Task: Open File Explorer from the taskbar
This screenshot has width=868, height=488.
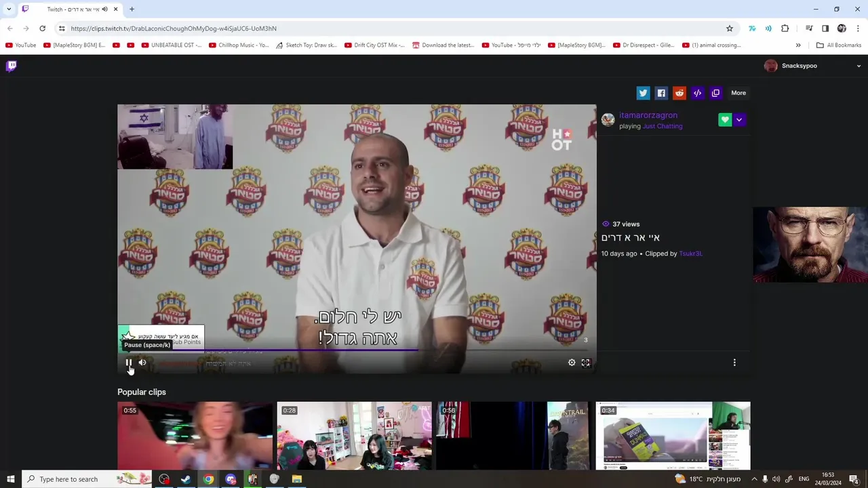Action: point(296,479)
